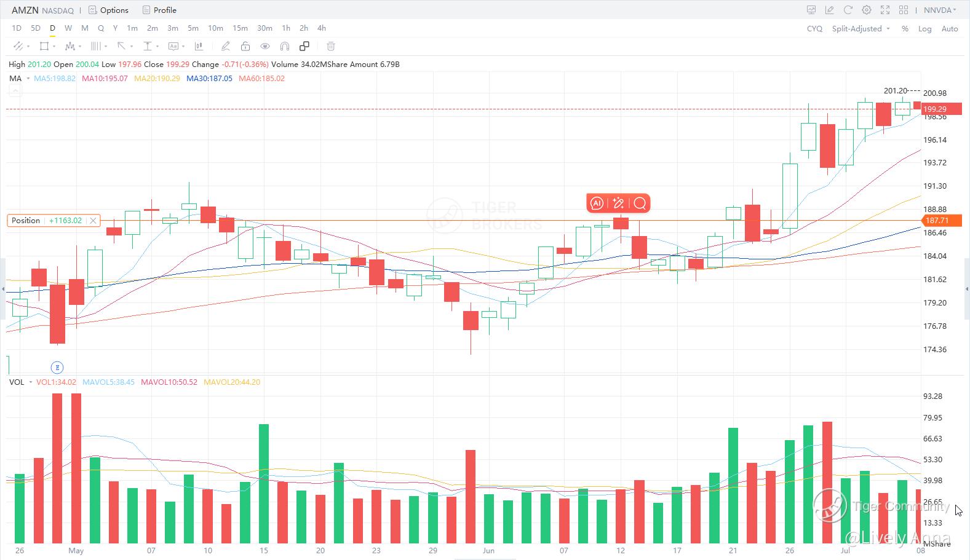The image size is (970, 560).
Task: Select the W weekly timeframe
Action: click(68, 28)
